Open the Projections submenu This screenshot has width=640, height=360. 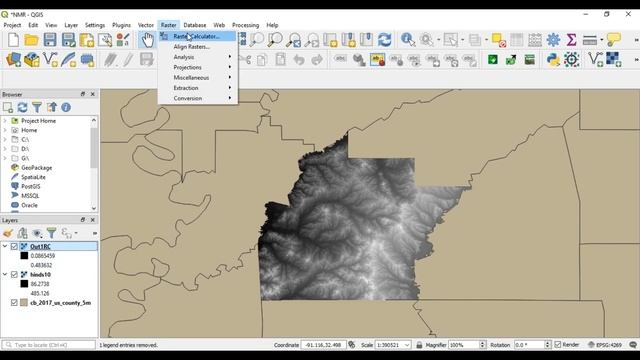click(198, 67)
